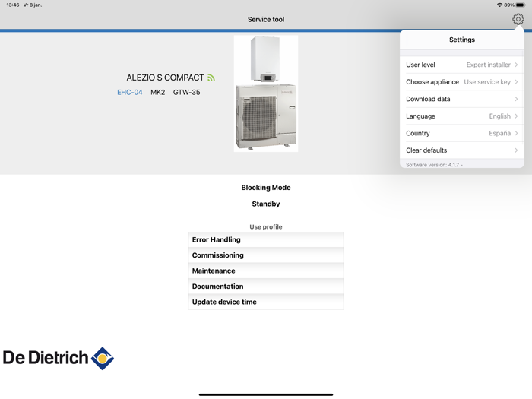Open the Maintenance profile
The height and width of the screenshot is (399, 532).
pos(266,271)
